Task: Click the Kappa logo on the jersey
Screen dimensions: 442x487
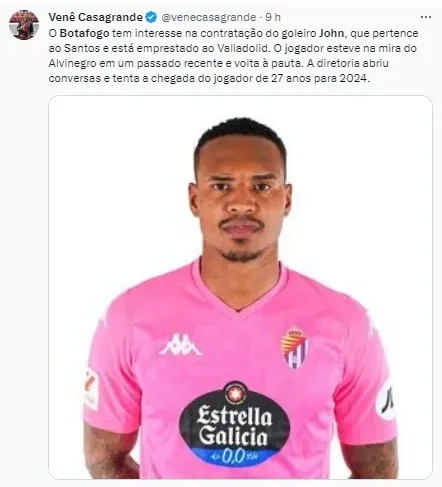Action: (181, 345)
